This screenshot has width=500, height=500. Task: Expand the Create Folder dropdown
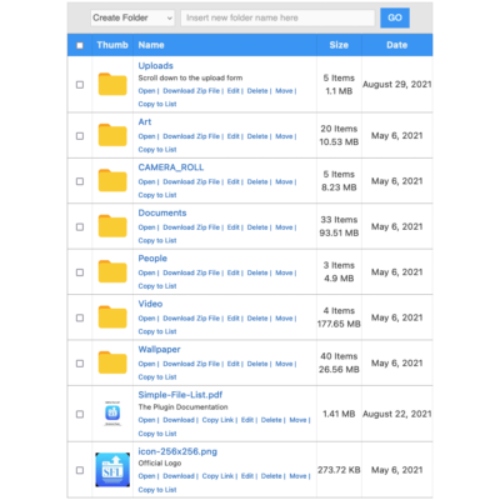132,18
